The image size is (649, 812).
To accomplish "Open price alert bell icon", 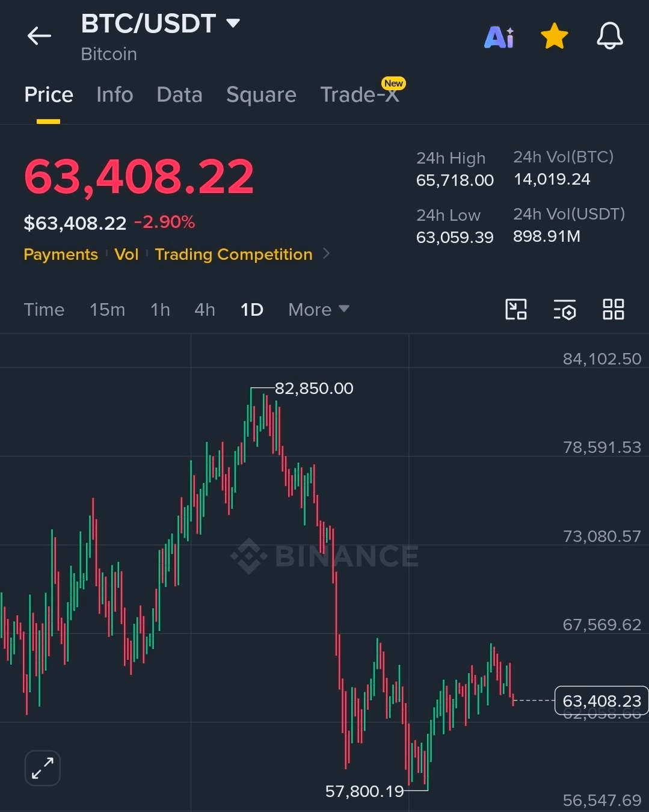I will (x=609, y=36).
